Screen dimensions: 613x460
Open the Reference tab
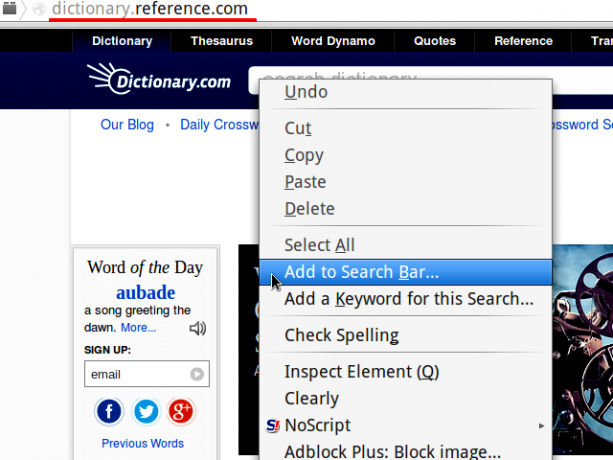click(523, 41)
